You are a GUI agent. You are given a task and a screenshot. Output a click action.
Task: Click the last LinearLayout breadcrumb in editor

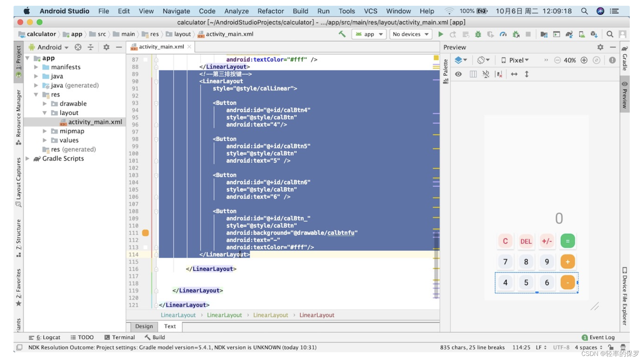point(317,315)
